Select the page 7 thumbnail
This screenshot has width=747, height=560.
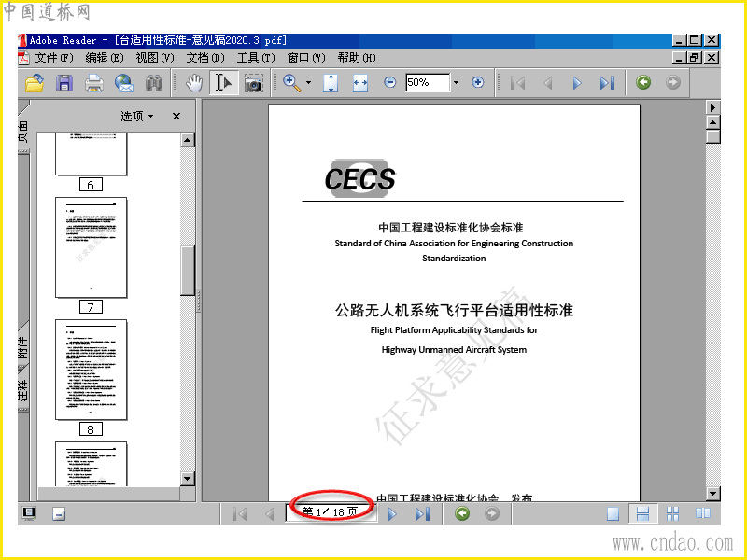tap(91, 247)
